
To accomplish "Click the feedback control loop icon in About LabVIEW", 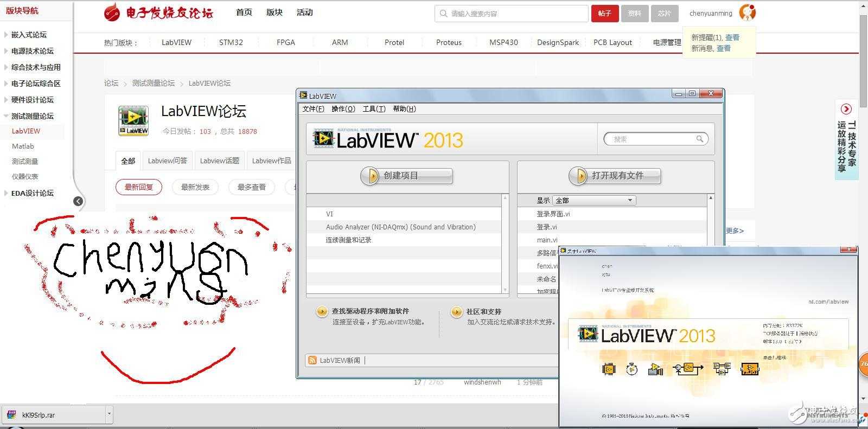I will pyautogui.click(x=688, y=369).
